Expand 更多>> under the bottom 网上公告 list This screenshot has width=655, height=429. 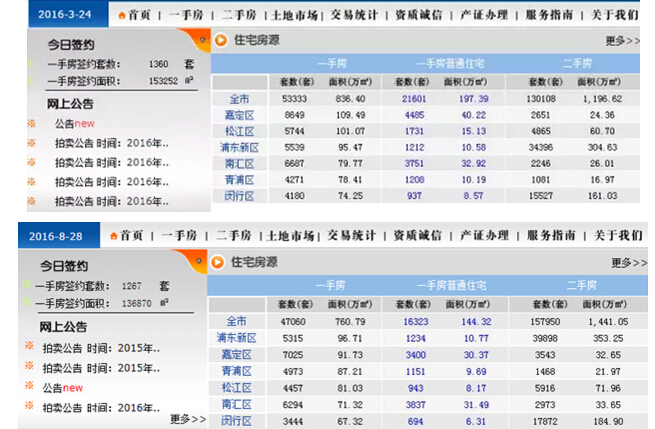(x=187, y=418)
